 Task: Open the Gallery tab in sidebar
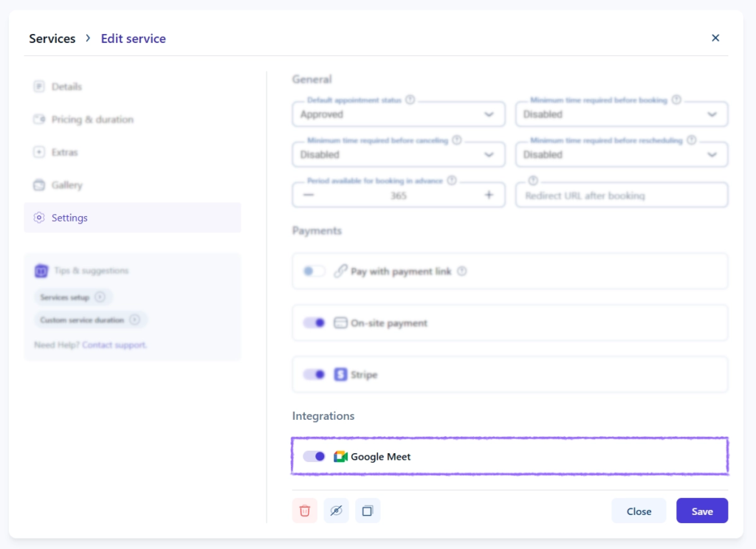click(x=66, y=185)
